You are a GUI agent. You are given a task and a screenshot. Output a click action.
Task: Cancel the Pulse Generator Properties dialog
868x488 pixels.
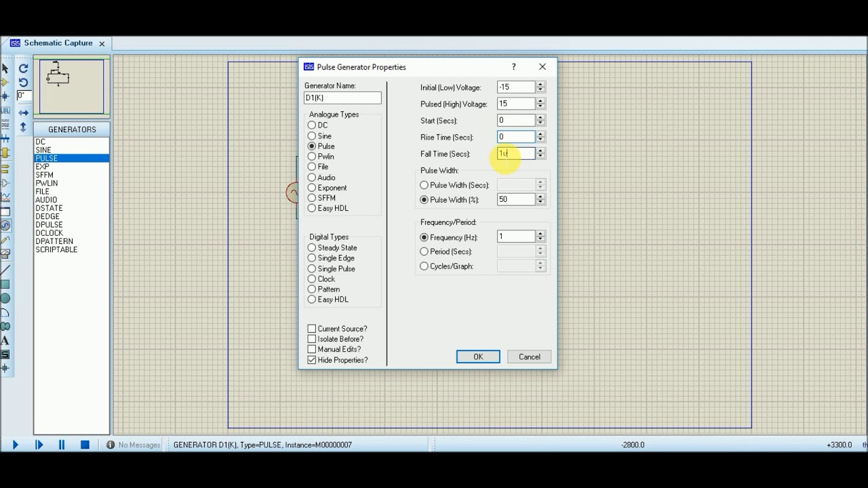click(x=530, y=357)
